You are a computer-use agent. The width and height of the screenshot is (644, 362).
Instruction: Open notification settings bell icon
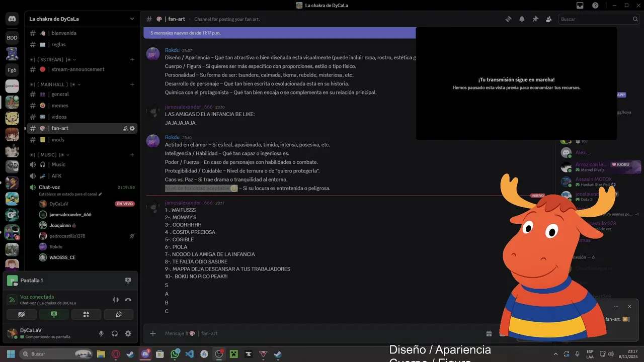click(x=522, y=19)
